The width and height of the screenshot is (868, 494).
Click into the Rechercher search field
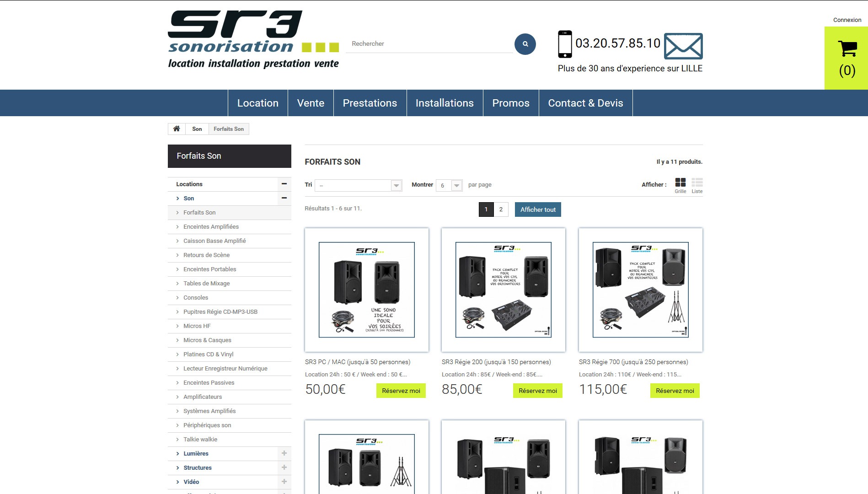(429, 44)
